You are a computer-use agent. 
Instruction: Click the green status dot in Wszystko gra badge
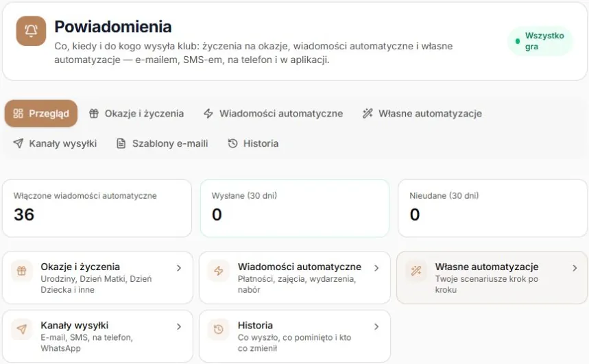click(x=518, y=41)
